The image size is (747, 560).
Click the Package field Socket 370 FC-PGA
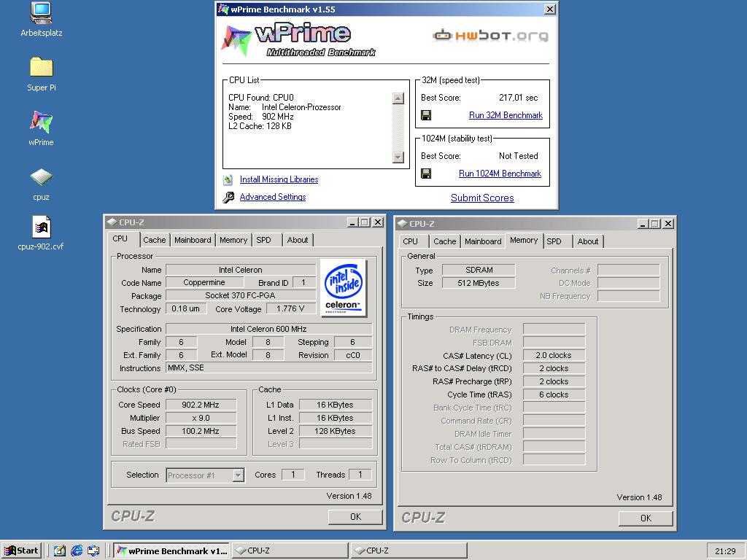coord(240,296)
